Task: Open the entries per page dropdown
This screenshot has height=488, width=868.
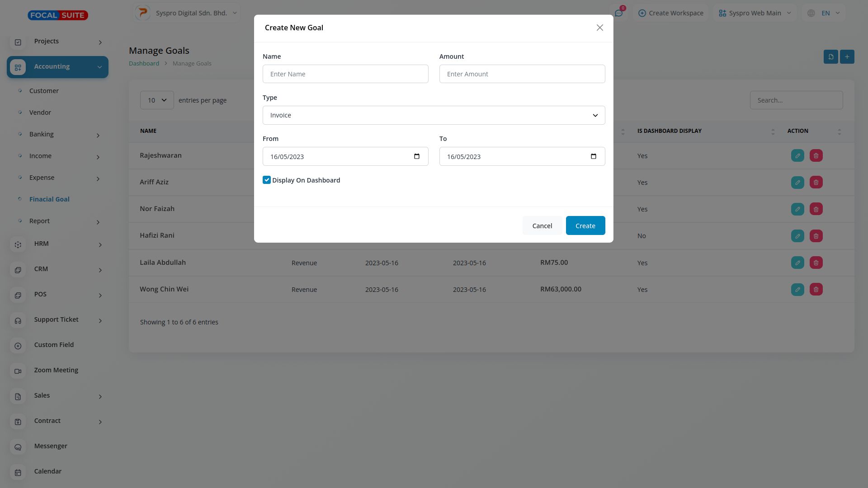Action: (156, 100)
